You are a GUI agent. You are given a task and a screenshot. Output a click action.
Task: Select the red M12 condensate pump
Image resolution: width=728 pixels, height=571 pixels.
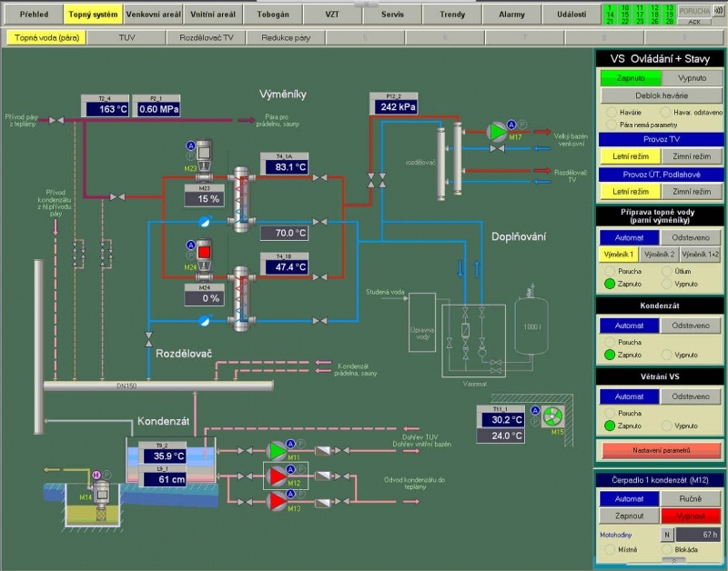[278, 476]
